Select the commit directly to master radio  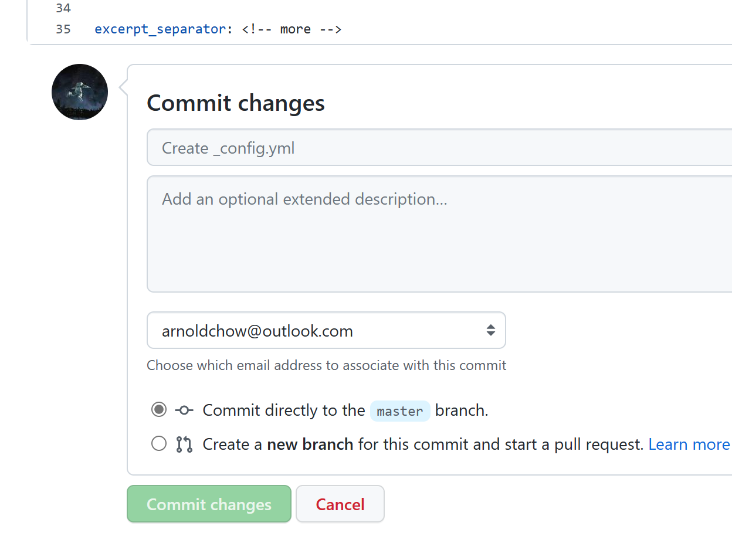(x=159, y=409)
